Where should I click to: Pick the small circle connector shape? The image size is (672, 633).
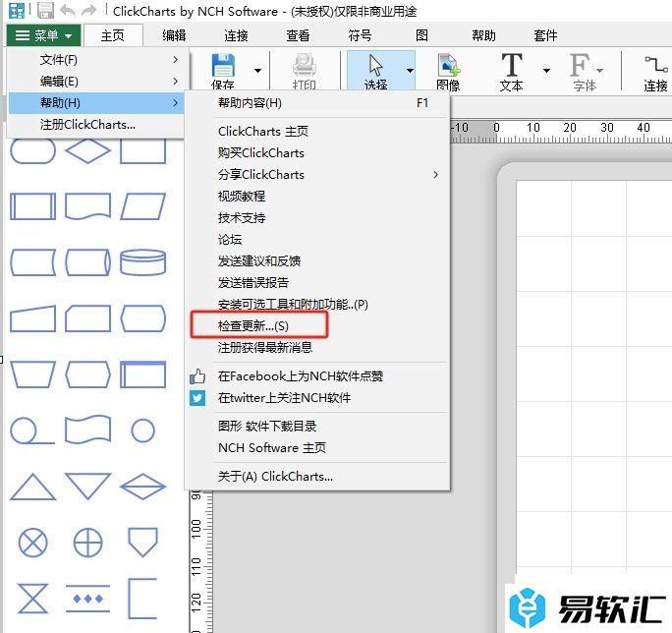tap(142, 431)
